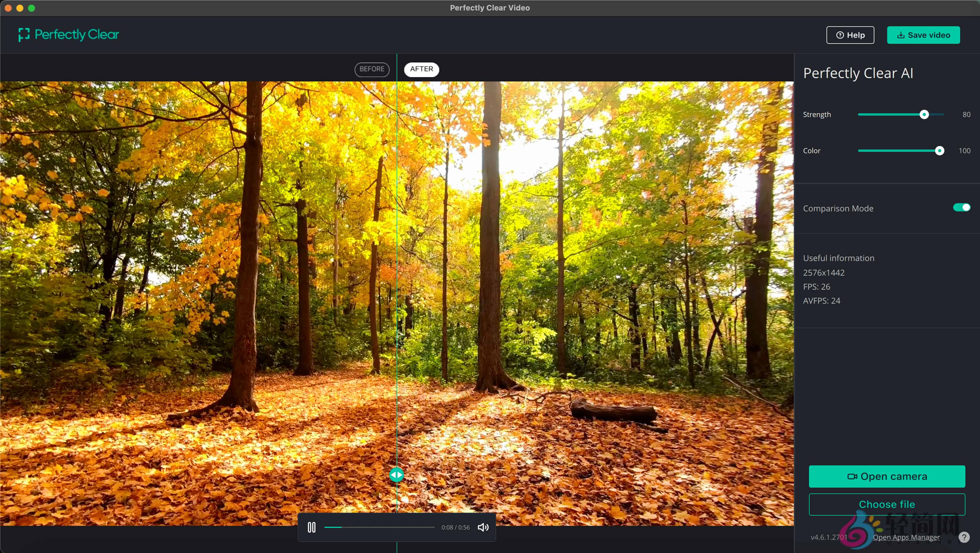Click the Help button

click(x=850, y=35)
